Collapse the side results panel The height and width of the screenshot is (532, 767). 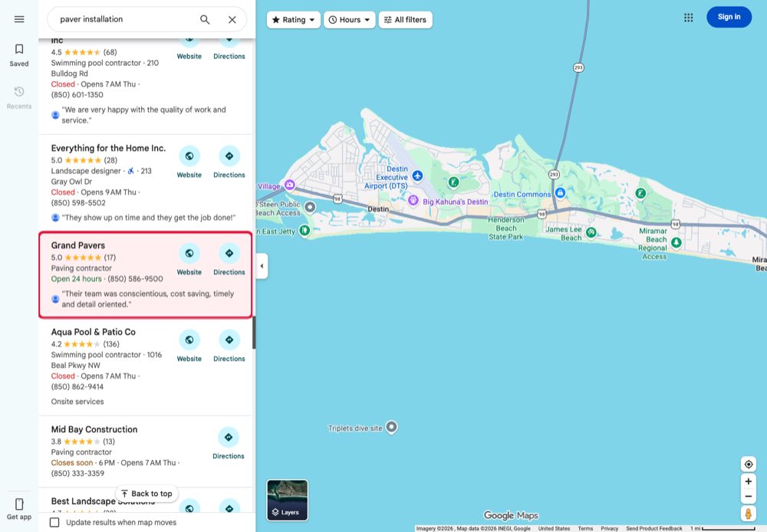pos(262,266)
